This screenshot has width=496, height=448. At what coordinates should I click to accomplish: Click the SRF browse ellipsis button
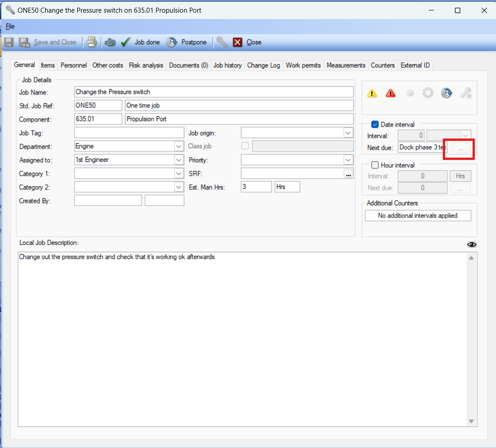[348, 174]
